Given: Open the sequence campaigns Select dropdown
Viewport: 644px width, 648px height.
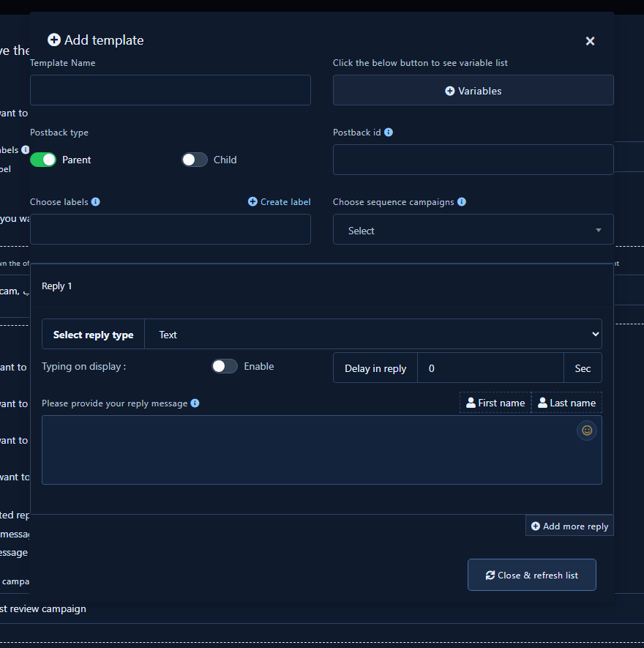Looking at the screenshot, I should [x=473, y=229].
